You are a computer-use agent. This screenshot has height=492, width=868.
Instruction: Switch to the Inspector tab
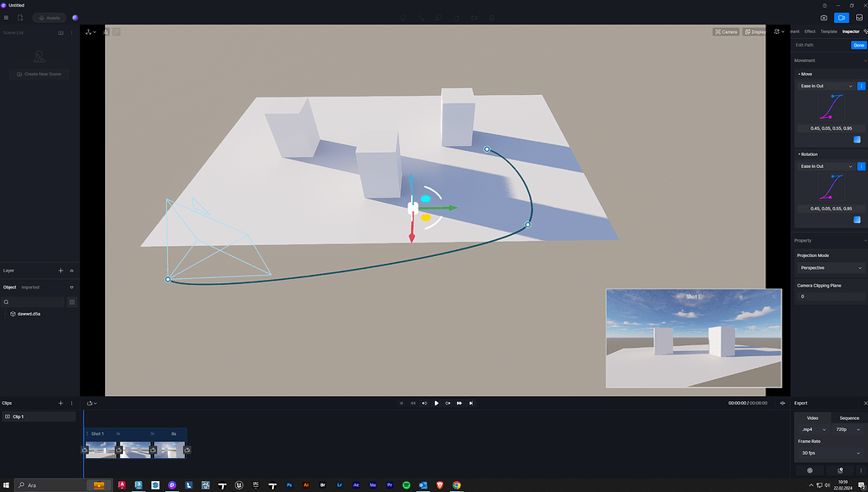(850, 31)
